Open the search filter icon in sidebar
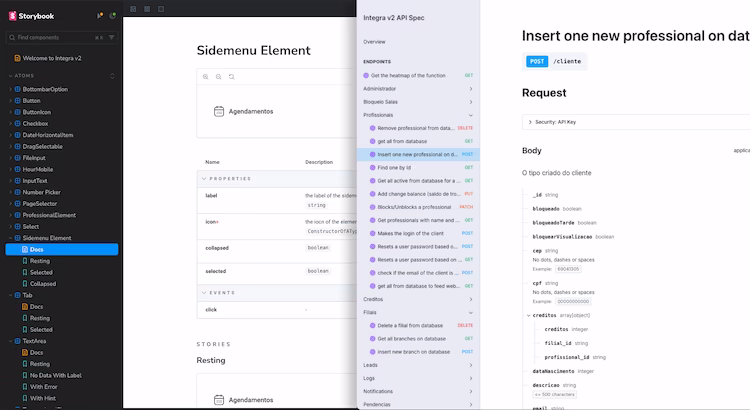 pyautogui.click(x=111, y=37)
